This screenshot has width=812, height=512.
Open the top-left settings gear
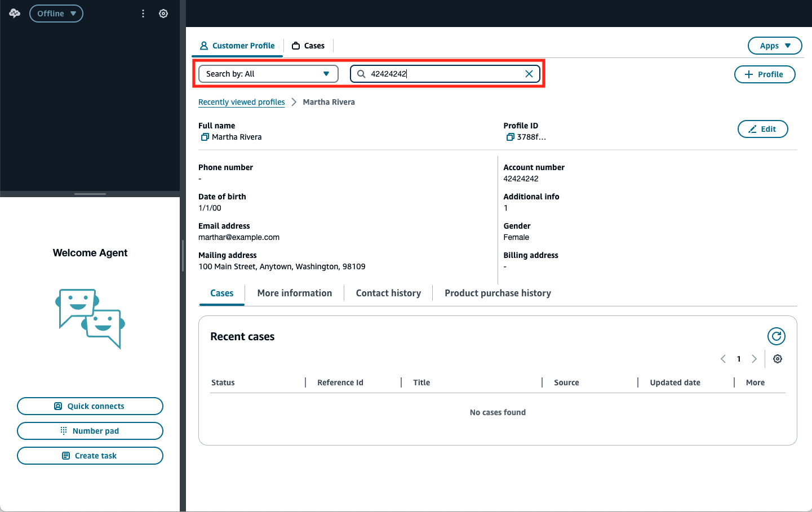[x=163, y=13]
